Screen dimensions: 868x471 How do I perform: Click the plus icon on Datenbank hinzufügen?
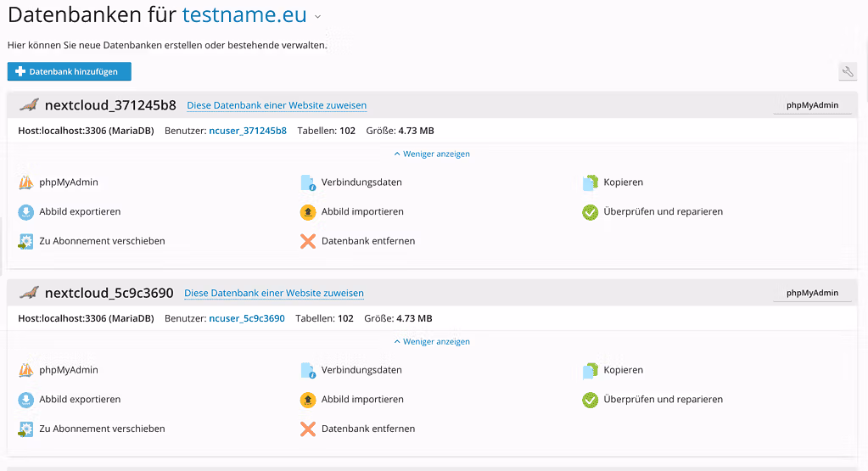point(20,71)
